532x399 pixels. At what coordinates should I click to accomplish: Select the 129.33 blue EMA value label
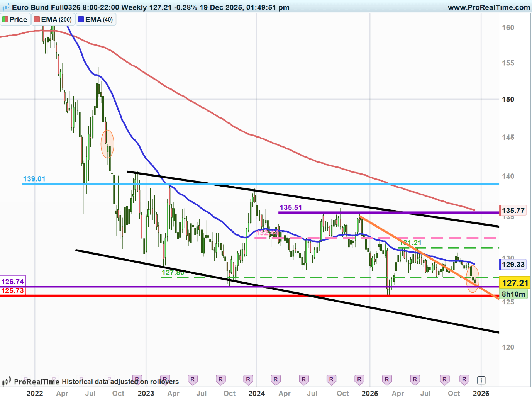(513, 265)
